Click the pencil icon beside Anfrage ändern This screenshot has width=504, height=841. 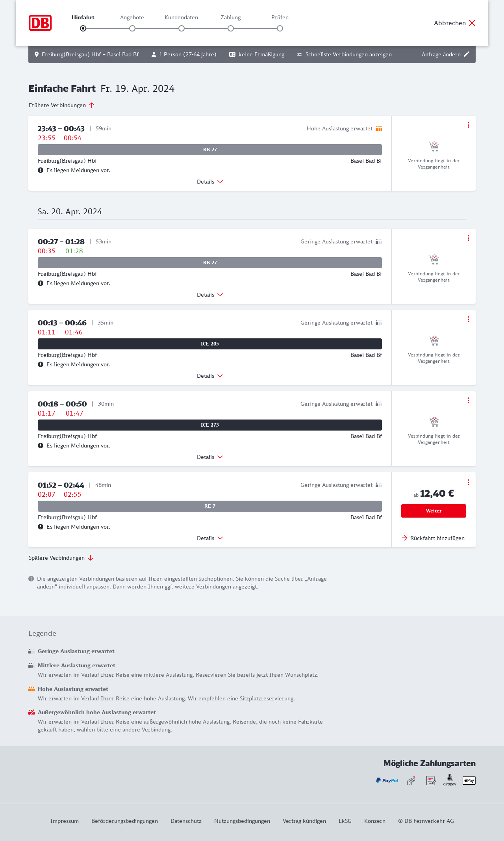click(467, 54)
